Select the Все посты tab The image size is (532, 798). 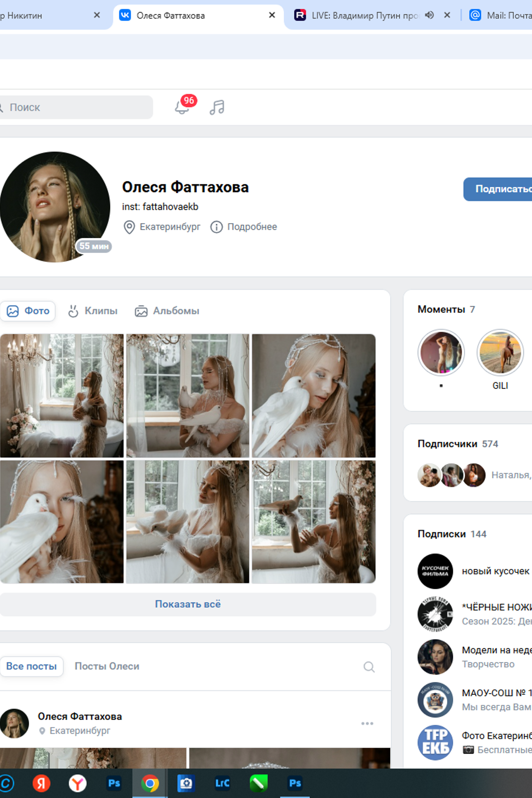(31, 666)
